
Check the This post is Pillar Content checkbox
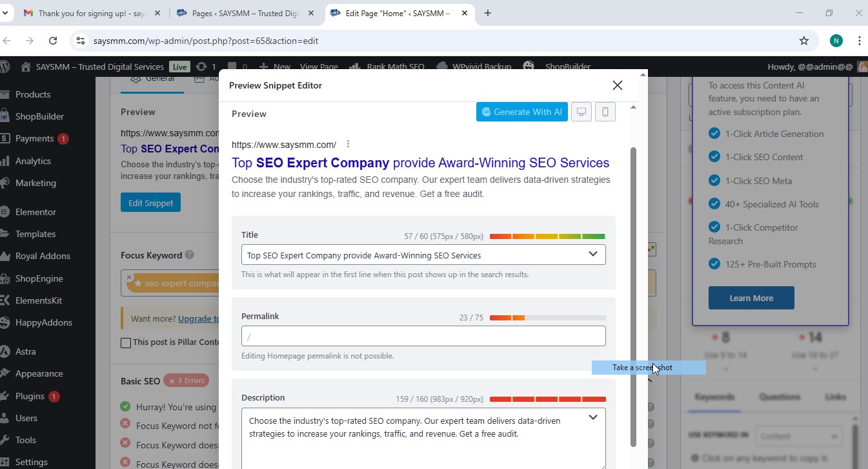click(x=126, y=343)
